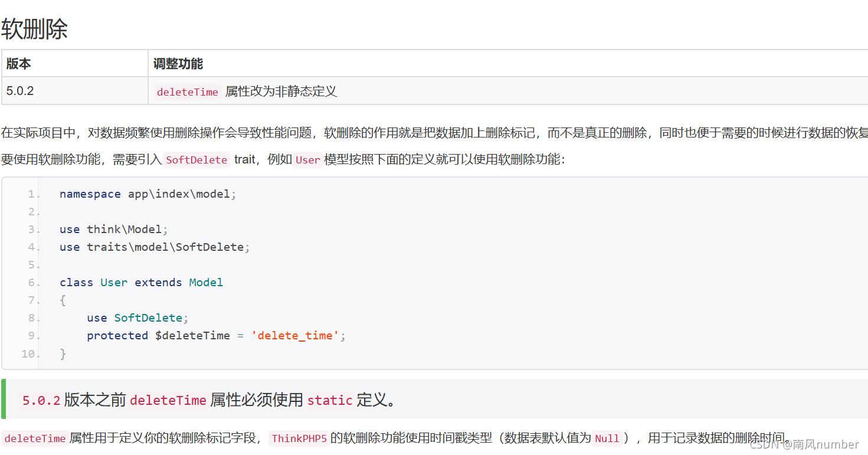Image resolution: width=868 pixels, height=455 pixels.
Task: Click code line 8 use SoftDelete;
Action: (137, 318)
